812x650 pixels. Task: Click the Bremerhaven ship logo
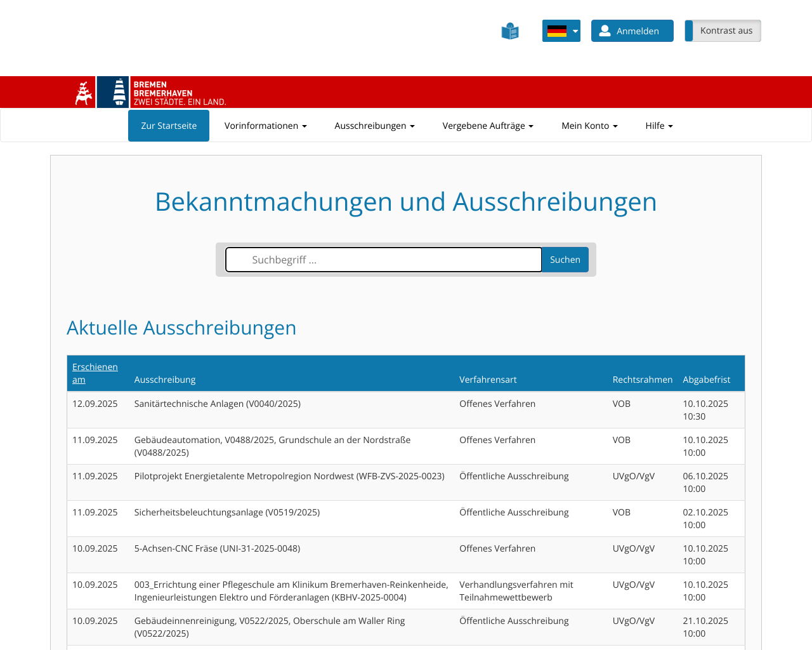(x=113, y=92)
